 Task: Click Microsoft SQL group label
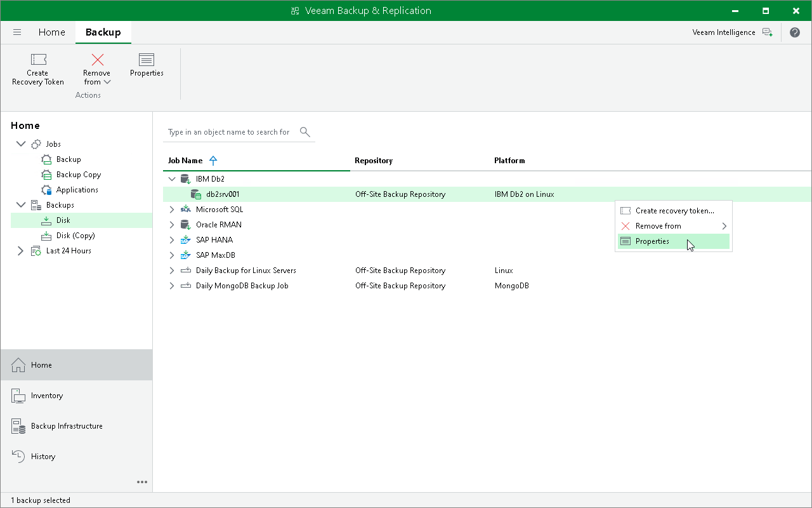pos(219,210)
